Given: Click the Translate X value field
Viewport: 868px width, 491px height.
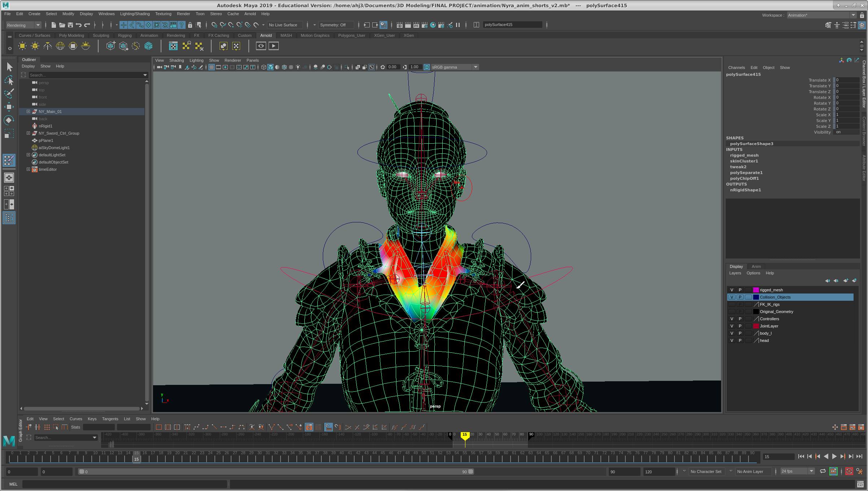Looking at the screenshot, I should 847,80.
